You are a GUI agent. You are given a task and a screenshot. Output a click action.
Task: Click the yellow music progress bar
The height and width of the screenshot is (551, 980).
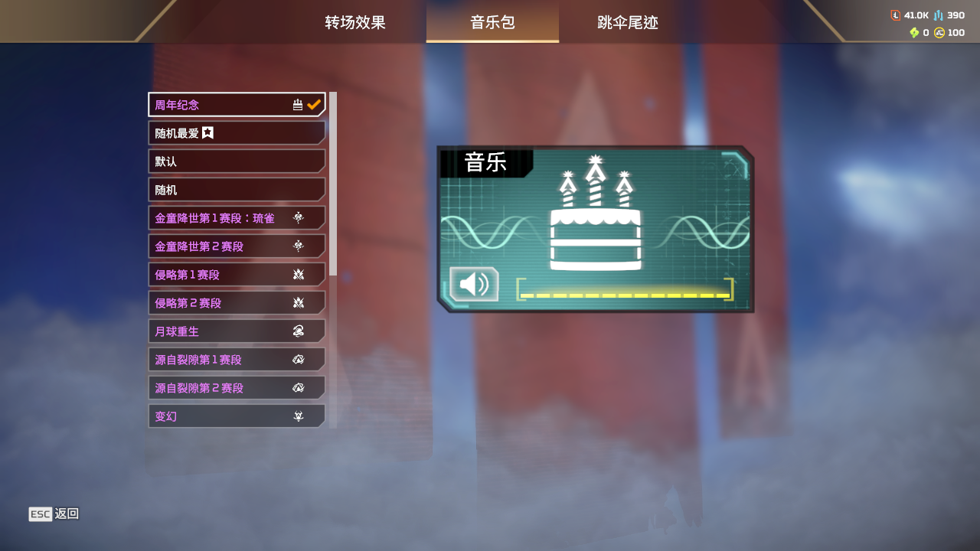point(625,295)
